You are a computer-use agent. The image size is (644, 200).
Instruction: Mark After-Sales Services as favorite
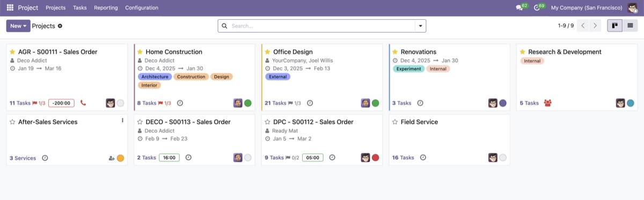(x=12, y=122)
